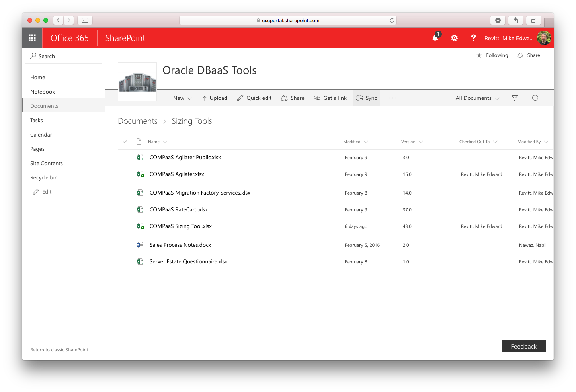
Task: Click Sizing Tools breadcrumb
Action: coord(192,121)
